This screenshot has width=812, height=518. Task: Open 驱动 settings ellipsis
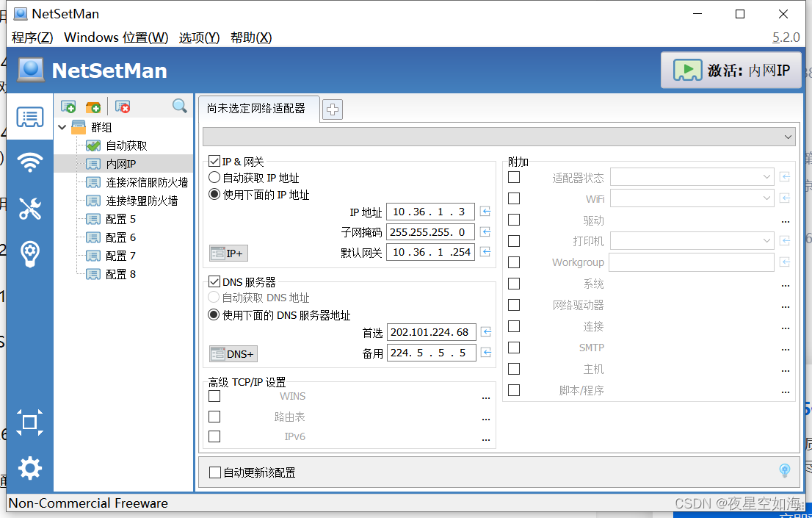(786, 221)
